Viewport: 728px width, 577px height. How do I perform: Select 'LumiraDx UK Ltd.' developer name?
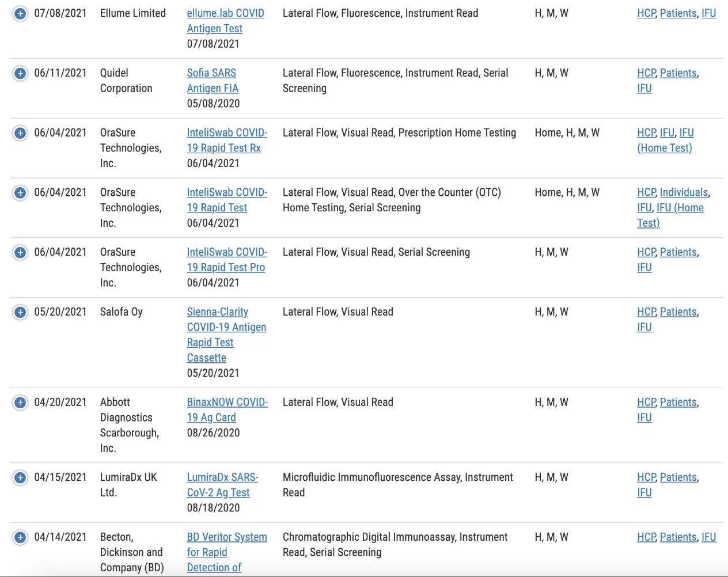[128, 485]
